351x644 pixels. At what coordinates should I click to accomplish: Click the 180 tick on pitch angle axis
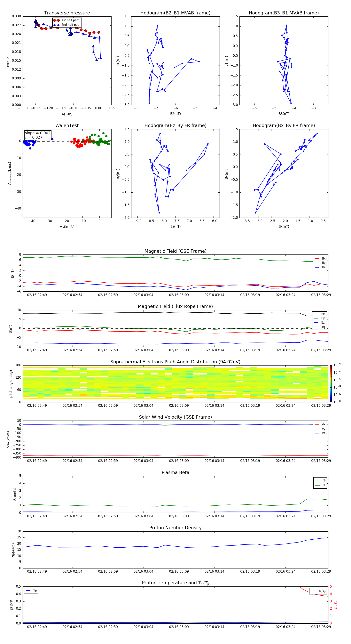coord(18,365)
